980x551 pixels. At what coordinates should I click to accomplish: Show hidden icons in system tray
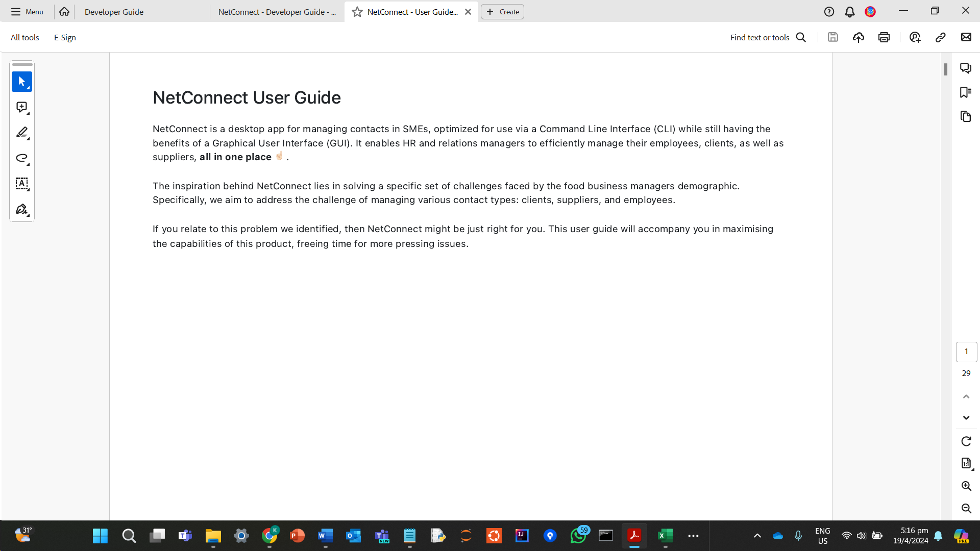click(x=757, y=536)
